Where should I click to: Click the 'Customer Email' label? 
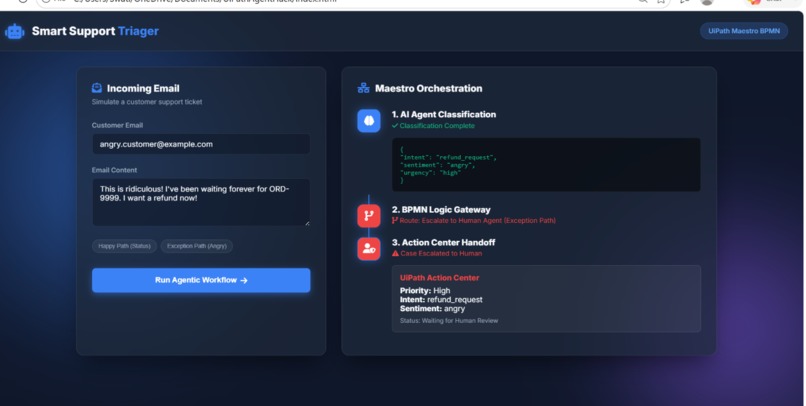117,125
